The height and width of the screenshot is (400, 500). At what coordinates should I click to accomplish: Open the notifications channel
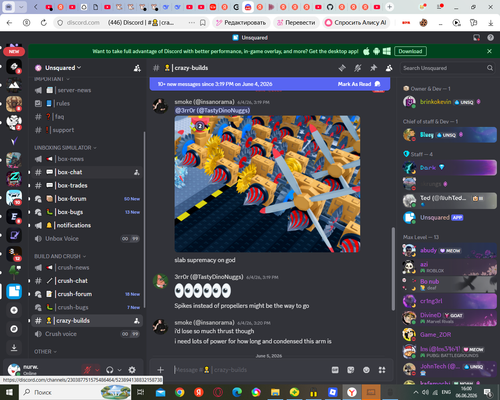87,225
